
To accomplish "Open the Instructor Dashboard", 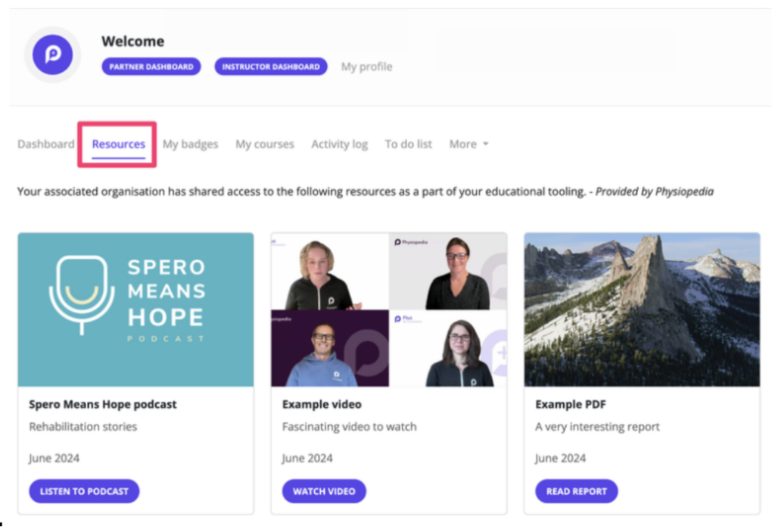I will (271, 67).
